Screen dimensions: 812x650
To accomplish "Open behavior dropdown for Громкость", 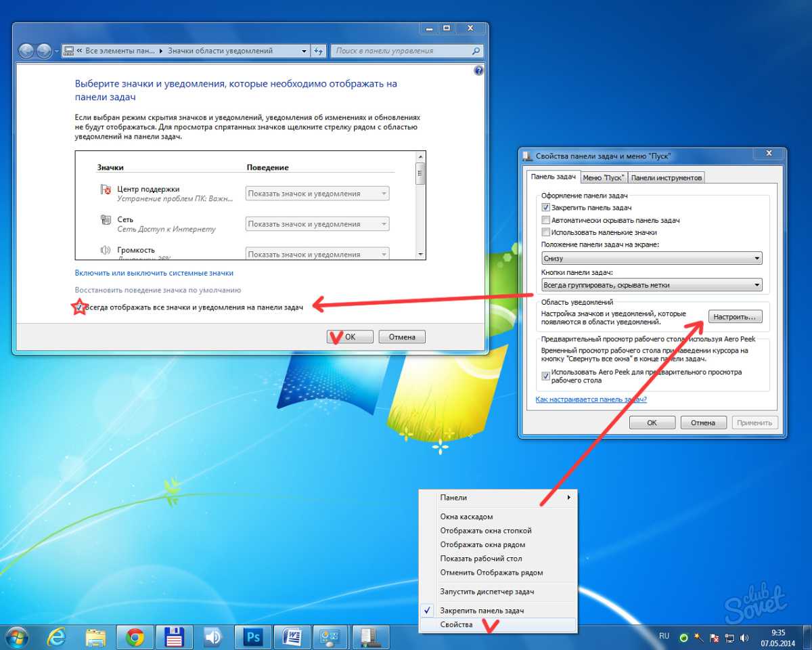I will tap(317, 255).
